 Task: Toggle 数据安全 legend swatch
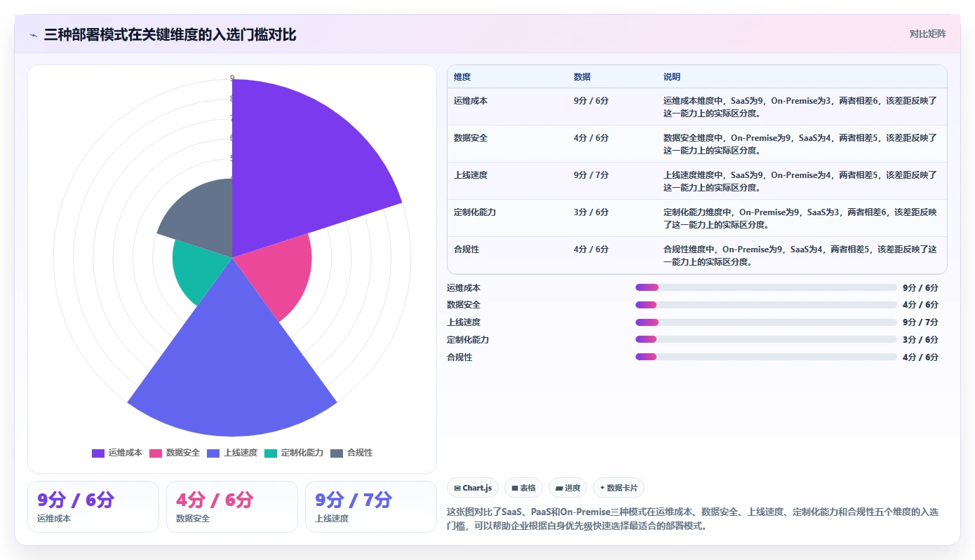pos(156,453)
